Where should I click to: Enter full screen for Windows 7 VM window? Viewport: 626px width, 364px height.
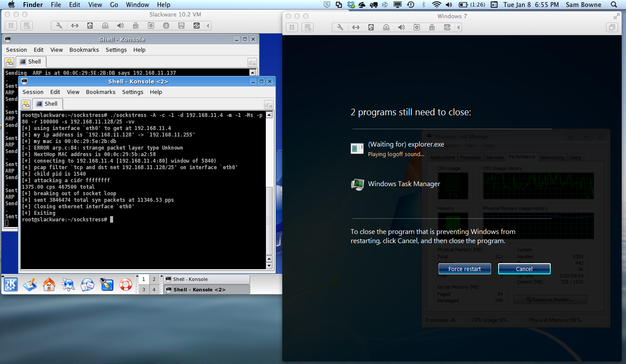pyautogui.click(x=616, y=16)
